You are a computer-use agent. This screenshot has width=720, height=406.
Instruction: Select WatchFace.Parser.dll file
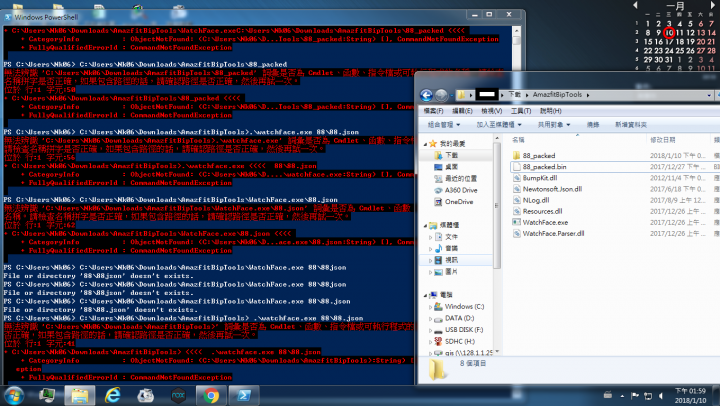[x=553, y=233]
